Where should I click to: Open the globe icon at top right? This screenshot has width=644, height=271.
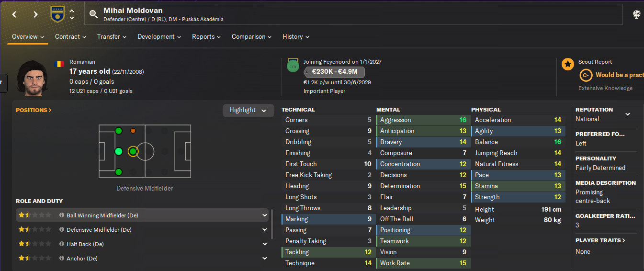636,14
